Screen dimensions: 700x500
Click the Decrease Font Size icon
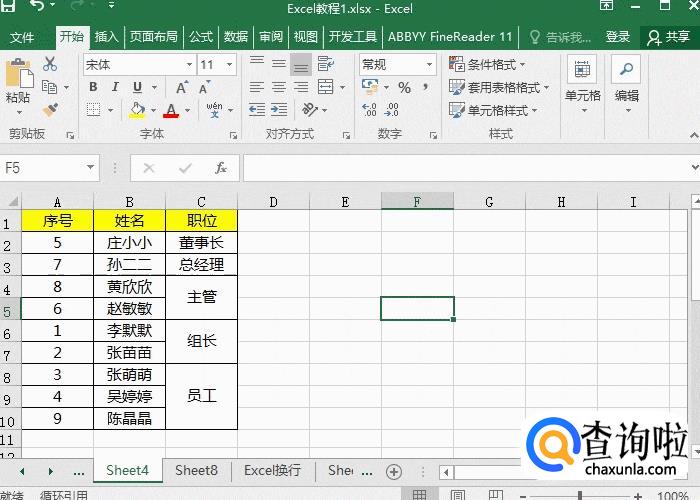click(204, 88)
